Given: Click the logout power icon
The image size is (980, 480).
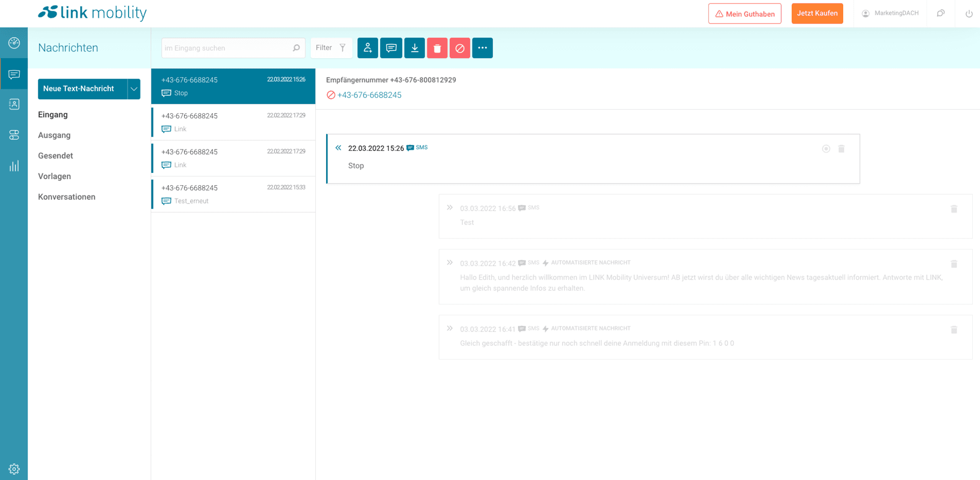Looking at the screenshot, I should pyautogui.click(x=969, y=14).
